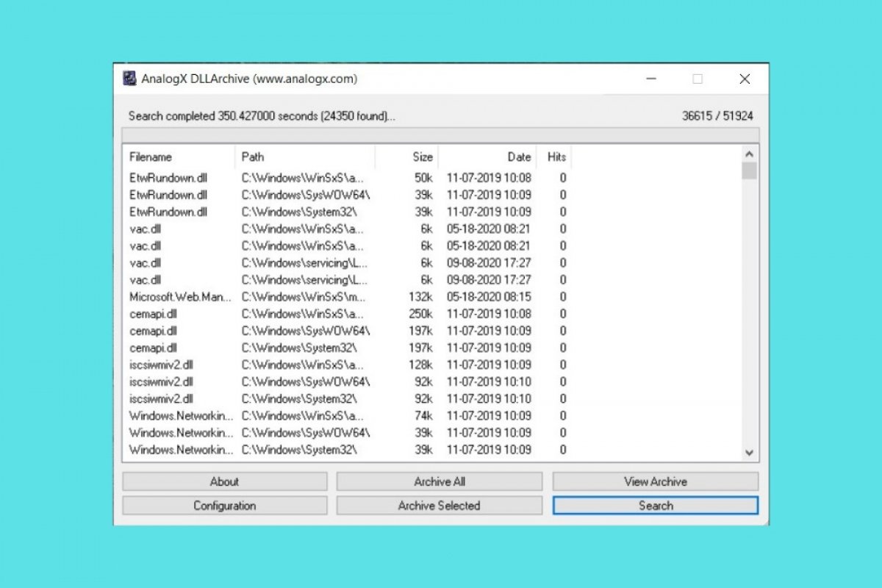Sort list by the Filename column header
This screenshot has width=882, height=588.
[x=179, y=157]
